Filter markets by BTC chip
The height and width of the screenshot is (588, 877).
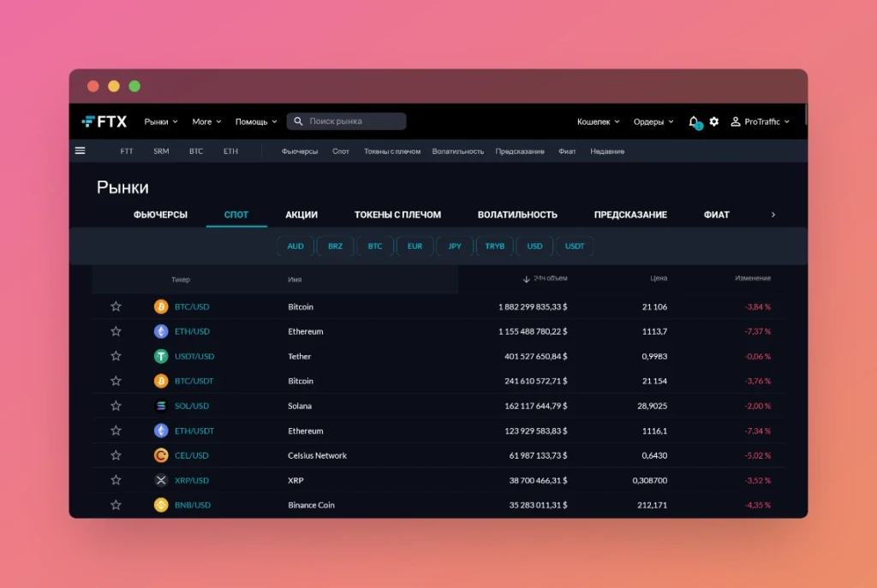click(x=375, y=246)
